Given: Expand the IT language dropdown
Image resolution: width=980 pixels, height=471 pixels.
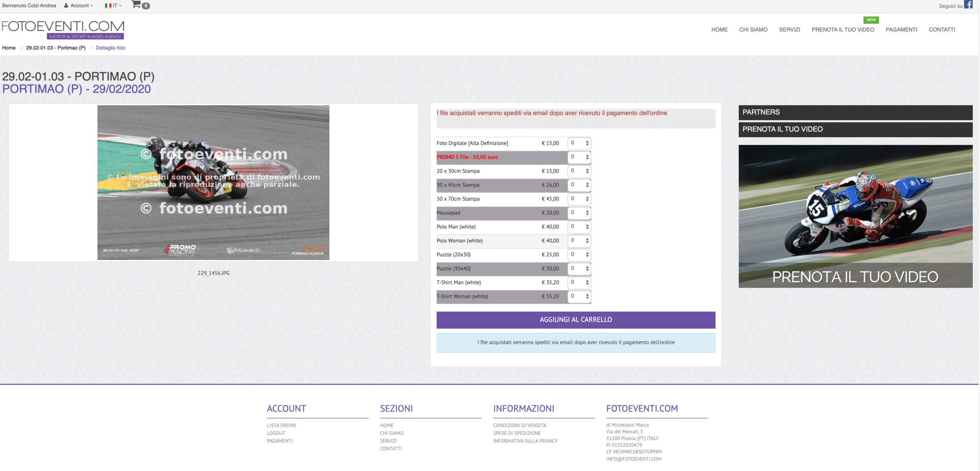Looking at the screenshot, I should [117, 6].
